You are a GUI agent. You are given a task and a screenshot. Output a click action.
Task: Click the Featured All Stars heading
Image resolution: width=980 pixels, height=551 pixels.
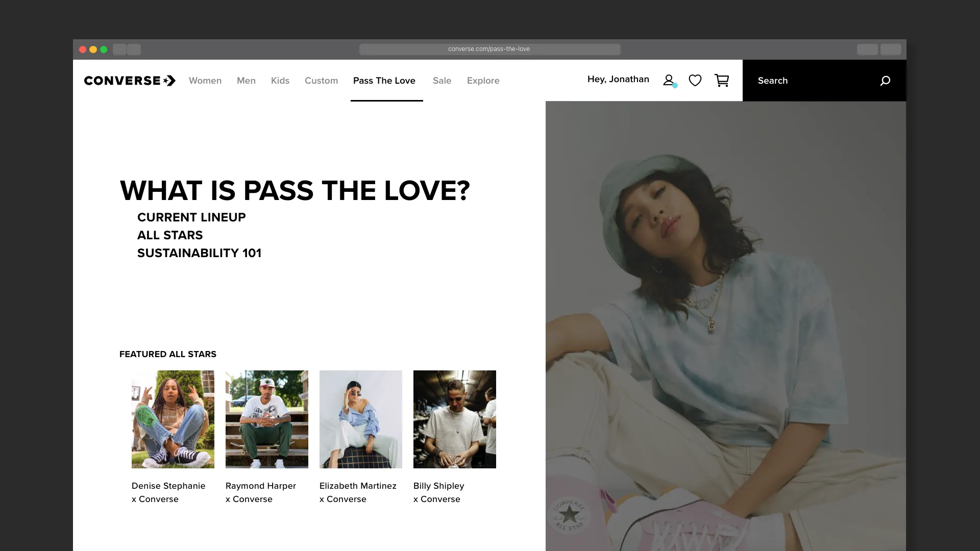(x=168, y=354)
